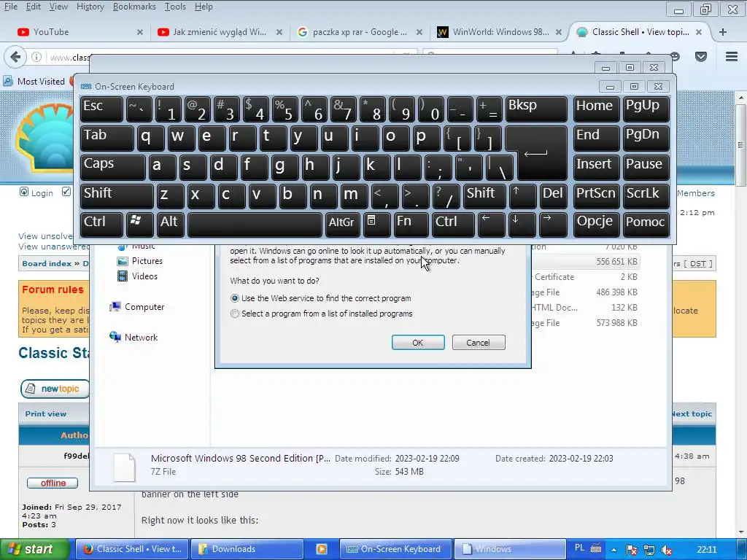Image resolution: width=747 pixels, height=560 pixels.
Task: Click the Classic Shell logo on forum
Action: click(x=45, y=138)
